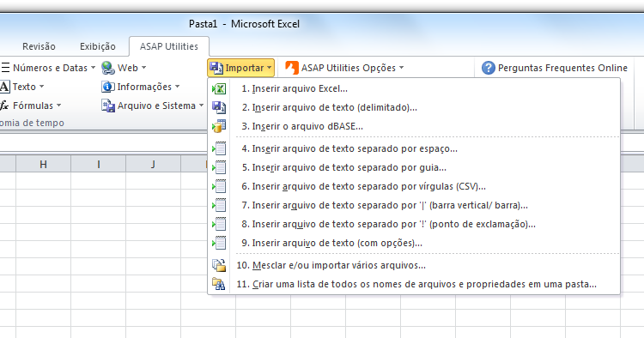The image size is (644, 338).
Task: Click the notepad icon for space-separated text
Action: 219,148
